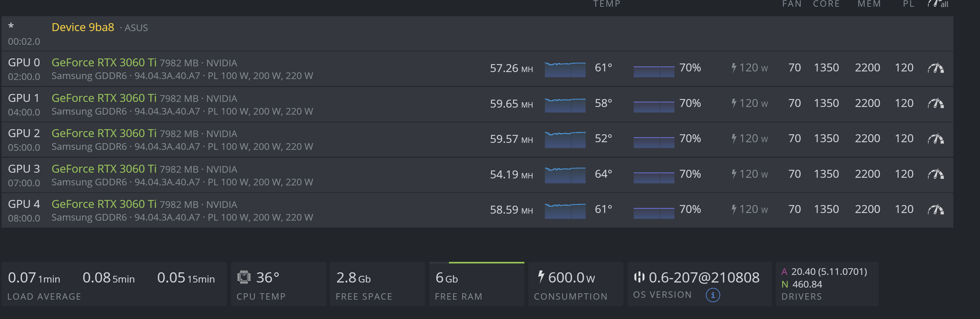
Task: Open overclock settings icon for GPU 1
Action: (x=936, y=103)
